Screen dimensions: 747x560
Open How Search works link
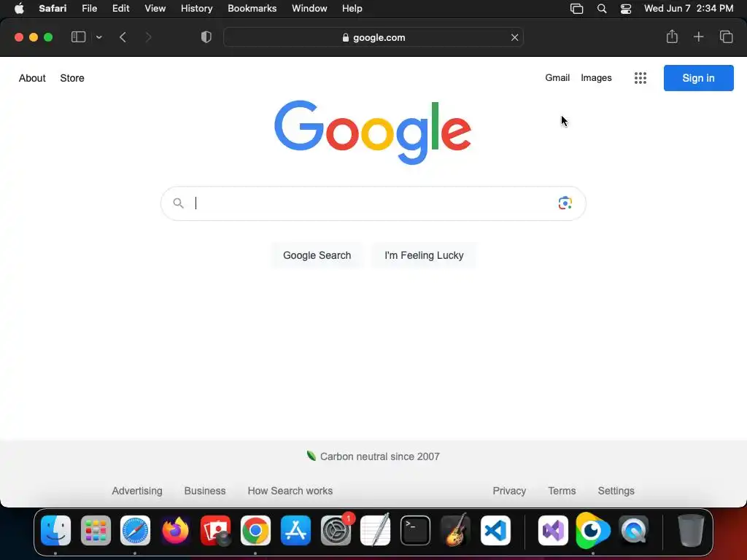pyautogui.click(x=290, y=491)
